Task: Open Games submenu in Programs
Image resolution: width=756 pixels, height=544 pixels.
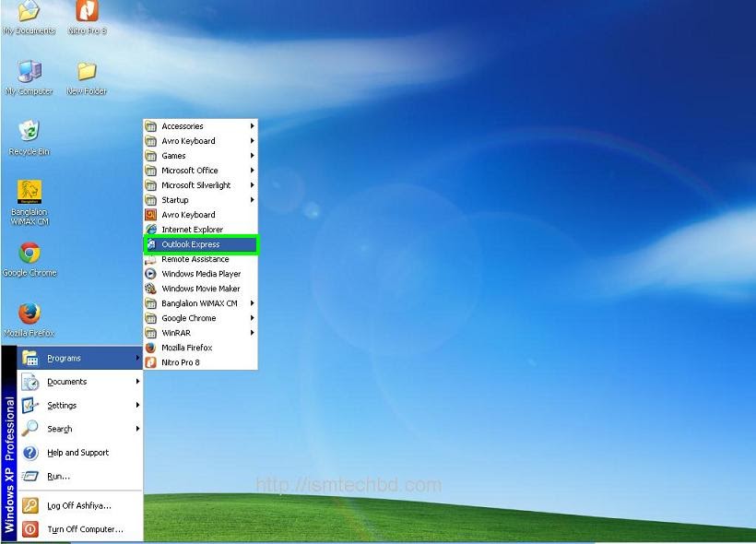Action: 201,155
